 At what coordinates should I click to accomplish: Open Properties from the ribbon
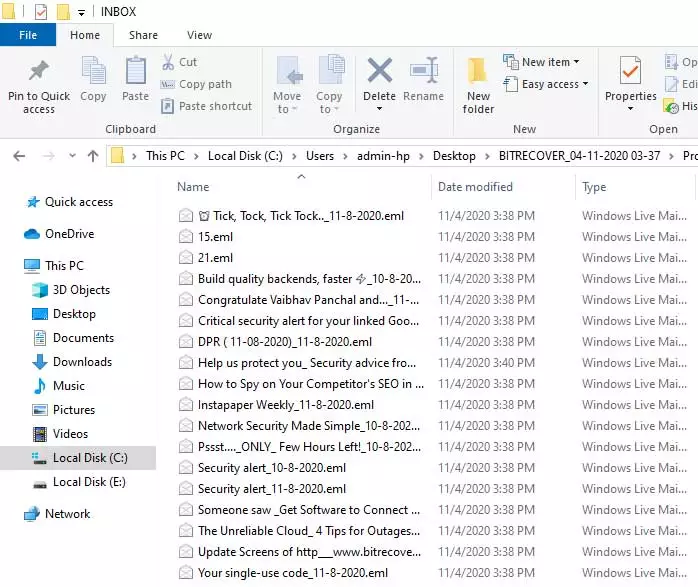pos(630,72)
